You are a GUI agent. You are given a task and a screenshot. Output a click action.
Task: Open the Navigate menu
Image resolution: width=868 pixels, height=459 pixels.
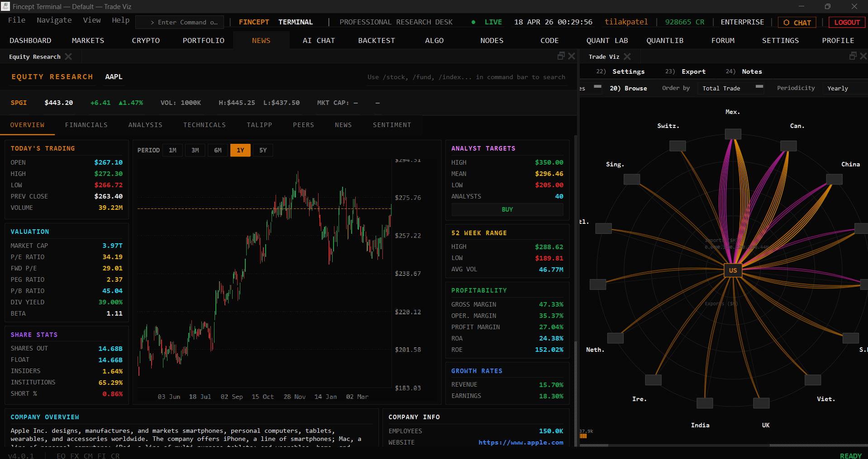tap(54, 20)
